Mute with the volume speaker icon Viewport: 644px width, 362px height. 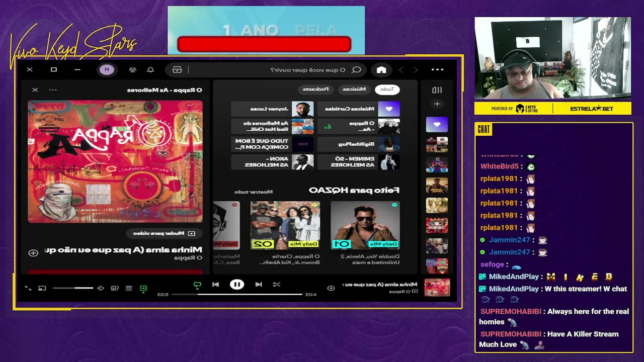101,289
